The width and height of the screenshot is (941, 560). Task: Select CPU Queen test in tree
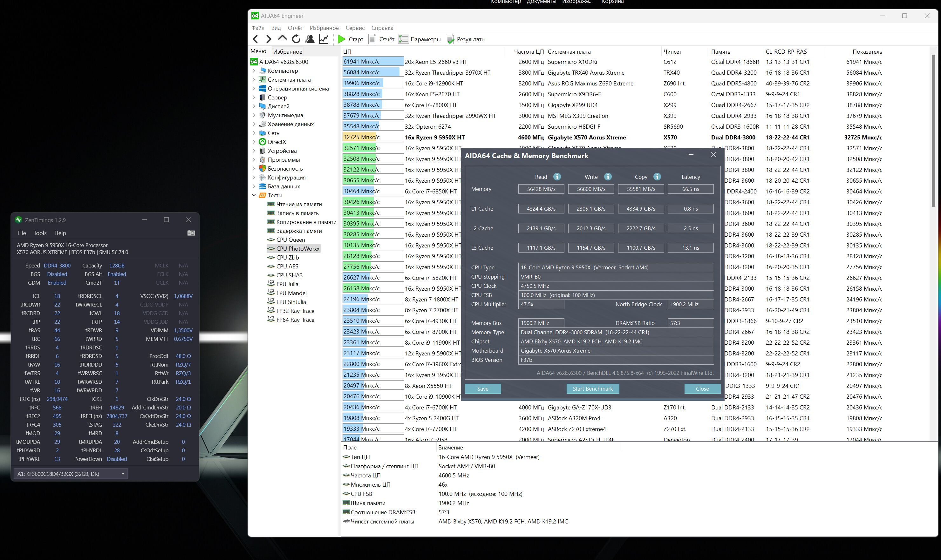coord(290,240)
